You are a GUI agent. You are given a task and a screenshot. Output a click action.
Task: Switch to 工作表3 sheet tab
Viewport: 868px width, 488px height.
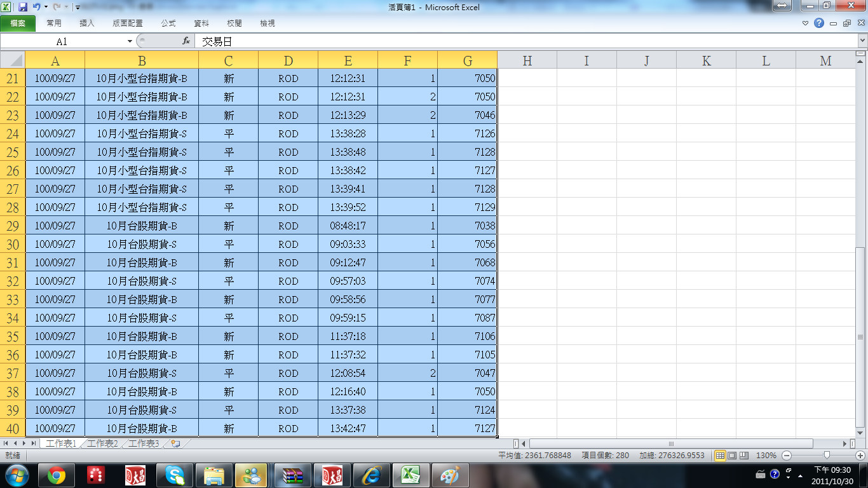pyautogui.click(x=144, y=444)
